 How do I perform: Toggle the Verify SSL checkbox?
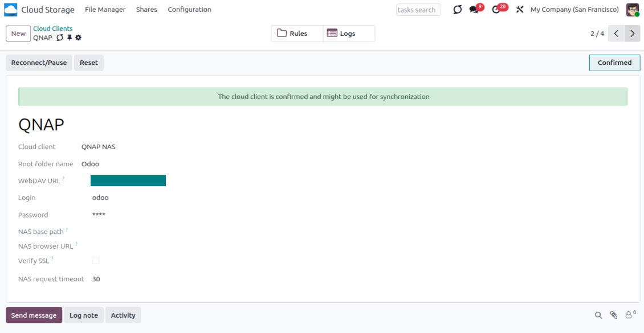pyautogui.click(x=96, y=260)
